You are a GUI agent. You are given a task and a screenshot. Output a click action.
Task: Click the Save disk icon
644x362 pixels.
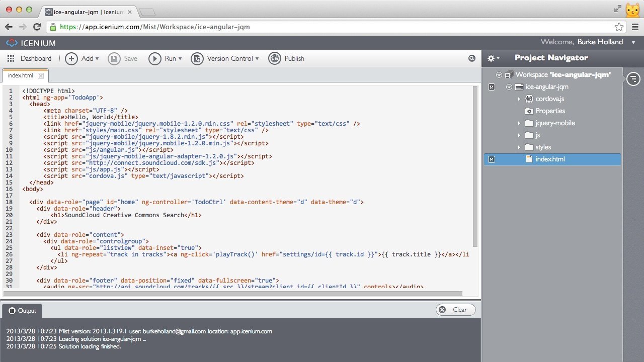pos(114,58)
